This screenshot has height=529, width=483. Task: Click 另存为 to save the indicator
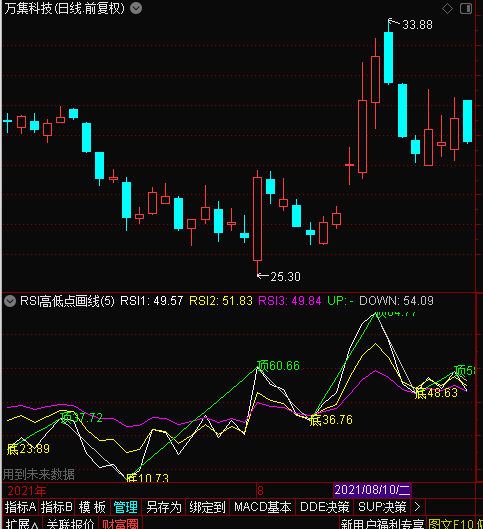pos(164,507)
